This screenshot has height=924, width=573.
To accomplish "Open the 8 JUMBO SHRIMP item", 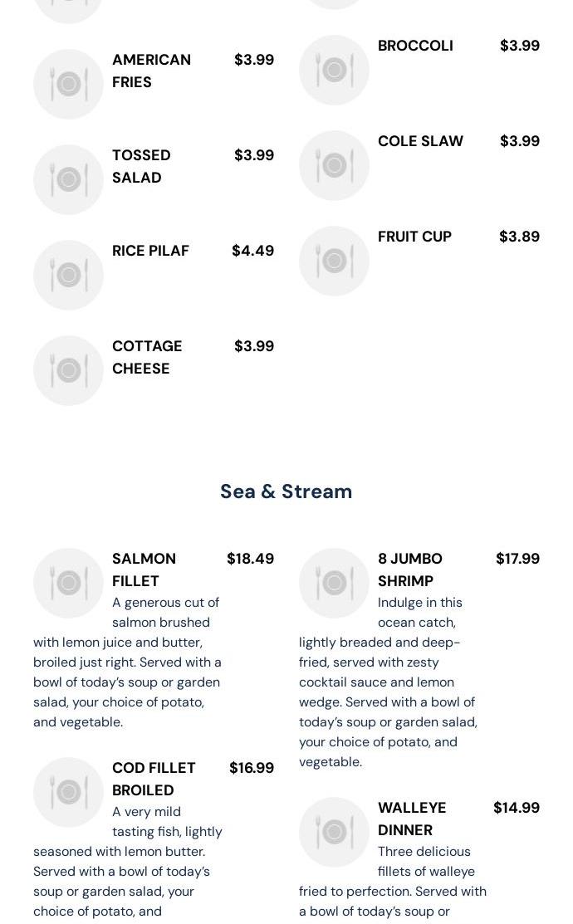I will [409, 570].
